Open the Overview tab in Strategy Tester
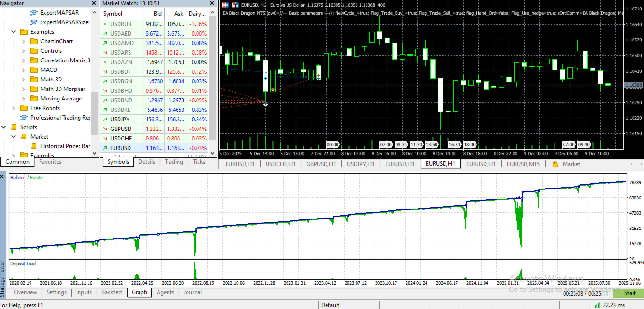 tap(26, 292)
